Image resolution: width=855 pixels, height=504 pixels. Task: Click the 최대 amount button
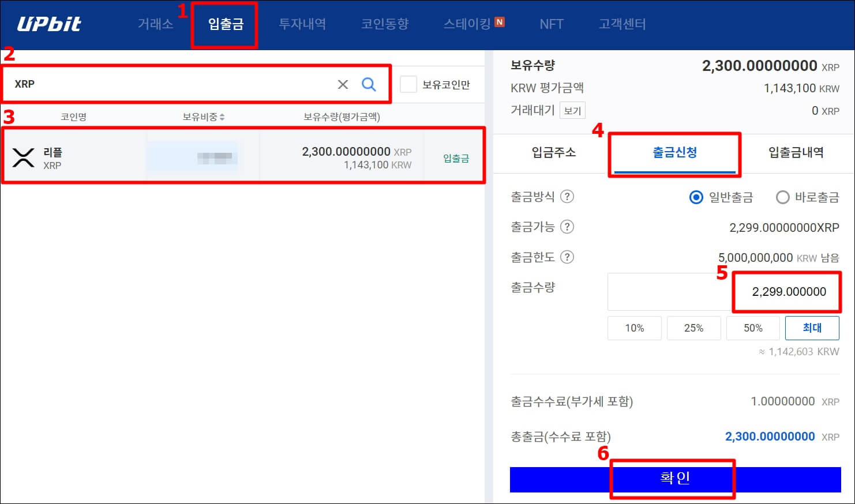coord(812,328)
